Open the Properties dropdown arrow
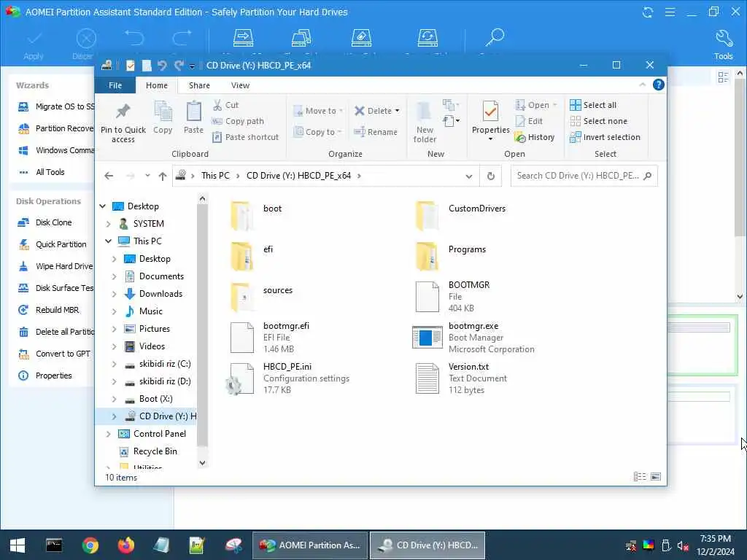The width and height of the screenshot is (747, 560). click(490, 139)
